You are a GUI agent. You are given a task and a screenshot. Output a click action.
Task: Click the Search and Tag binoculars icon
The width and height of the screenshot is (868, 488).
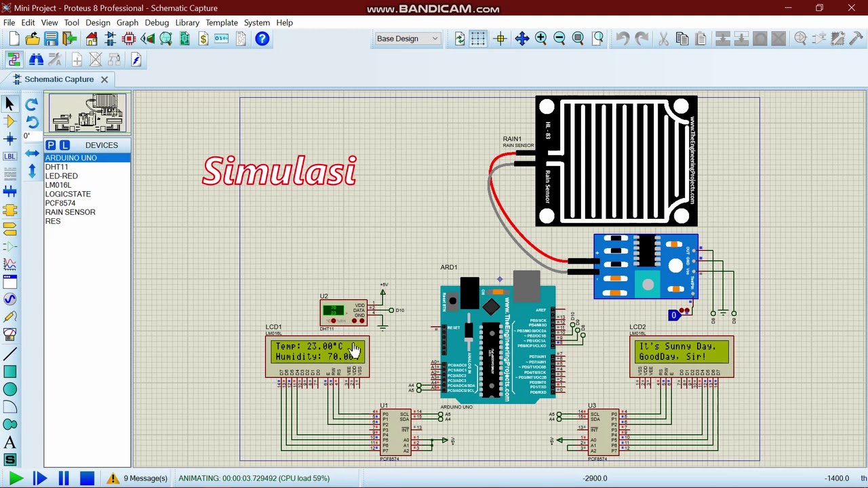(x=36, y=60)
